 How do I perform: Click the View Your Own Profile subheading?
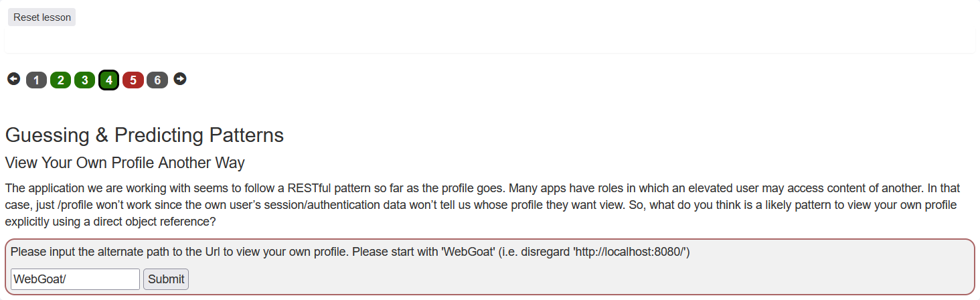pyautogui.click(x=125, y=163)
